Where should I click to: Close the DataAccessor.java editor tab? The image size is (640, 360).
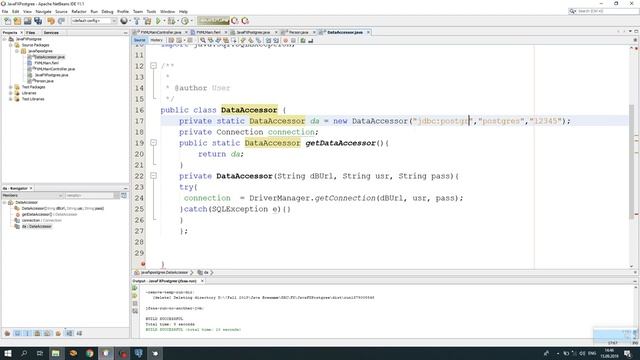click(x=368, y=32)
